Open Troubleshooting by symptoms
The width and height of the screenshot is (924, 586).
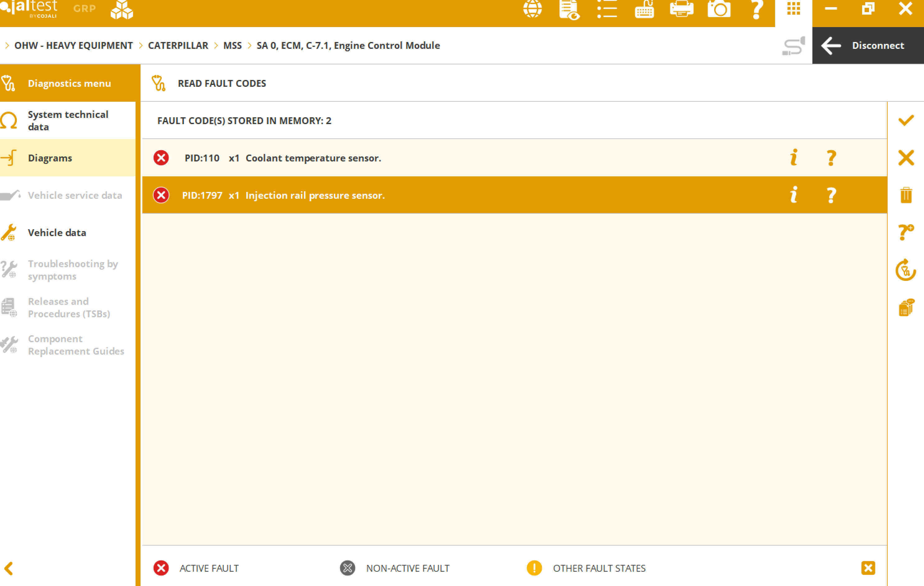(x=68, y=270)
